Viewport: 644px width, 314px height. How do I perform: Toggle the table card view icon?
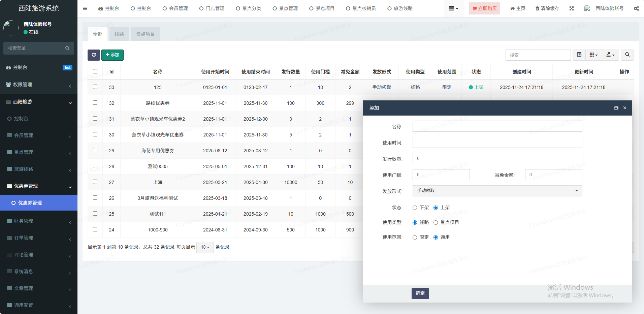pos(579,55)
